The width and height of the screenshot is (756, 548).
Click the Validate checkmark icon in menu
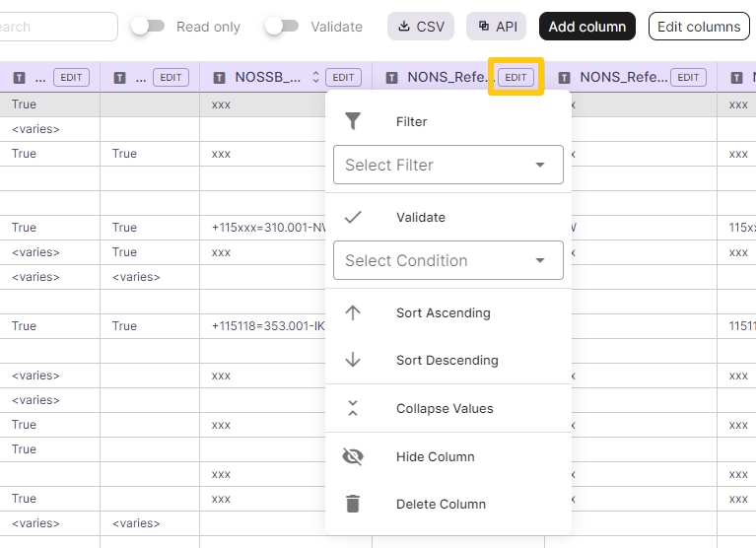click(x=353, y=218)
